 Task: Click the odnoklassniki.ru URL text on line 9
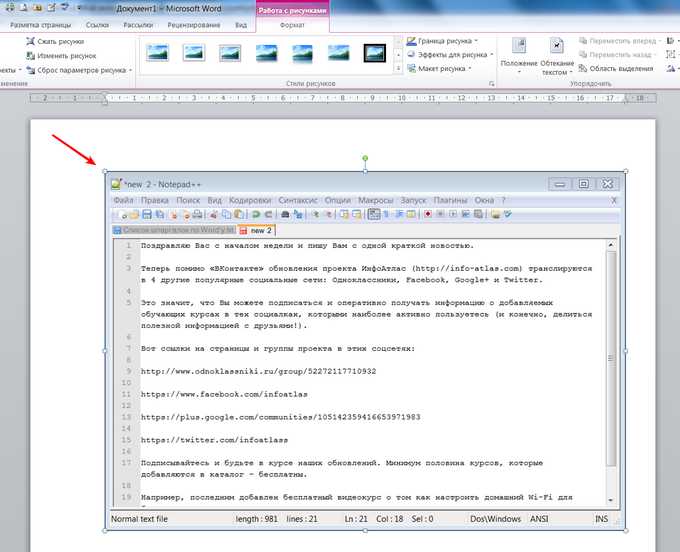(258, 371)
